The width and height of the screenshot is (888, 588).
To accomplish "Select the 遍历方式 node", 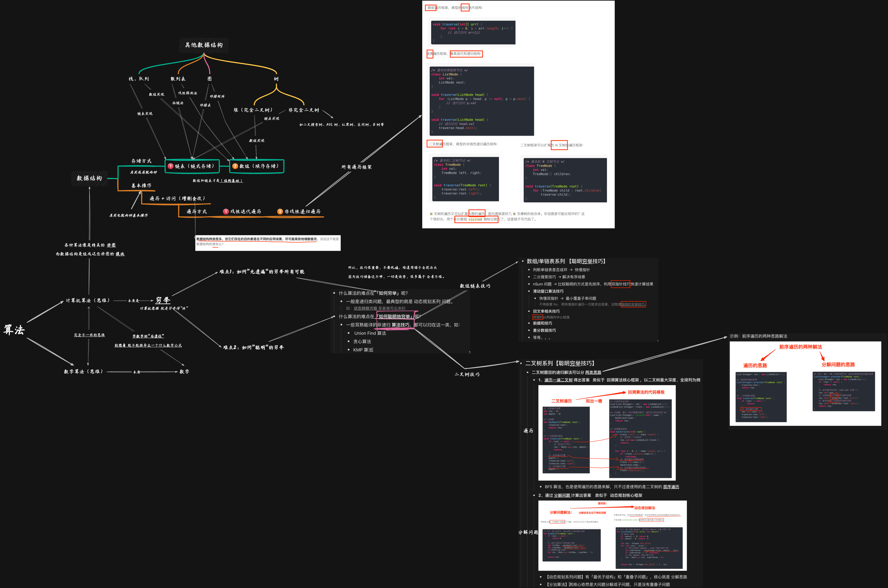I will tap(196, 211).
